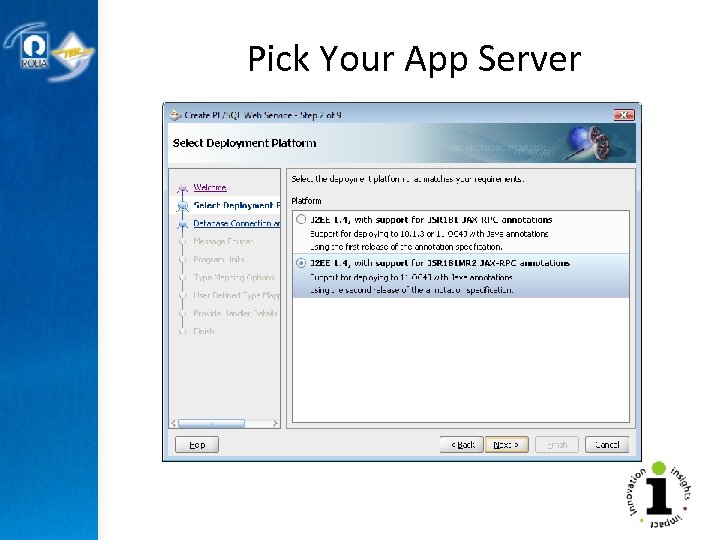The image size is (720, 540).
Task: Click the 'Finish' step text in sidebar
Action: coord(204,331)
